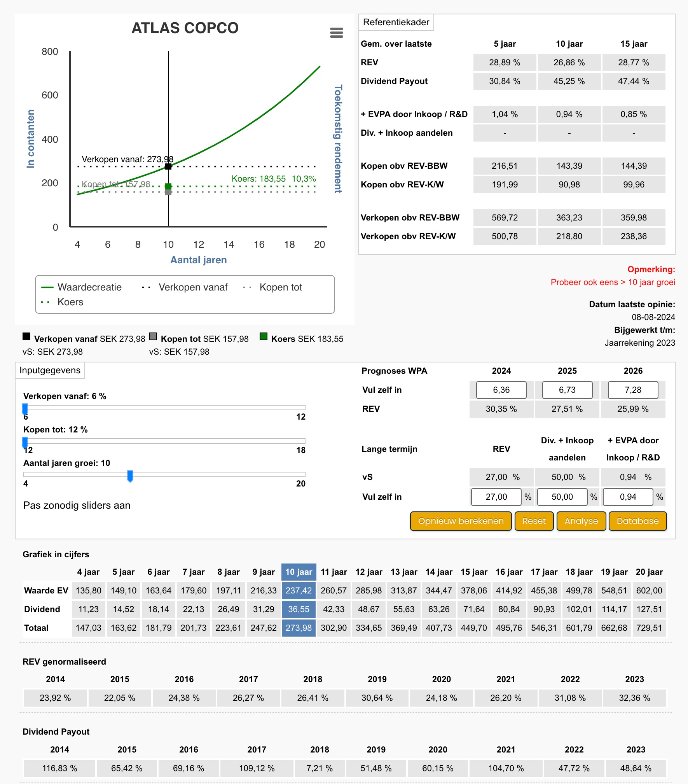
Task: Click the 2024 WPA prognosis input field
Action: click(x=501, y=390)
